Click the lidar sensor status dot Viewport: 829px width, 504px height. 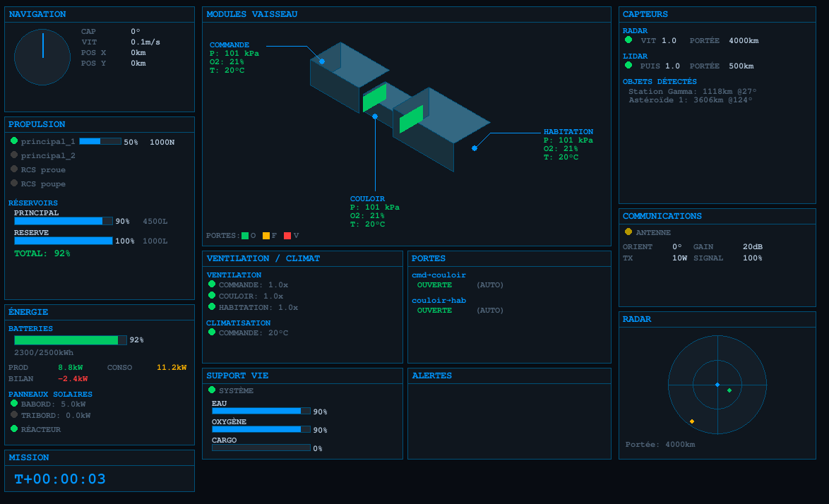tap(628, 66)
